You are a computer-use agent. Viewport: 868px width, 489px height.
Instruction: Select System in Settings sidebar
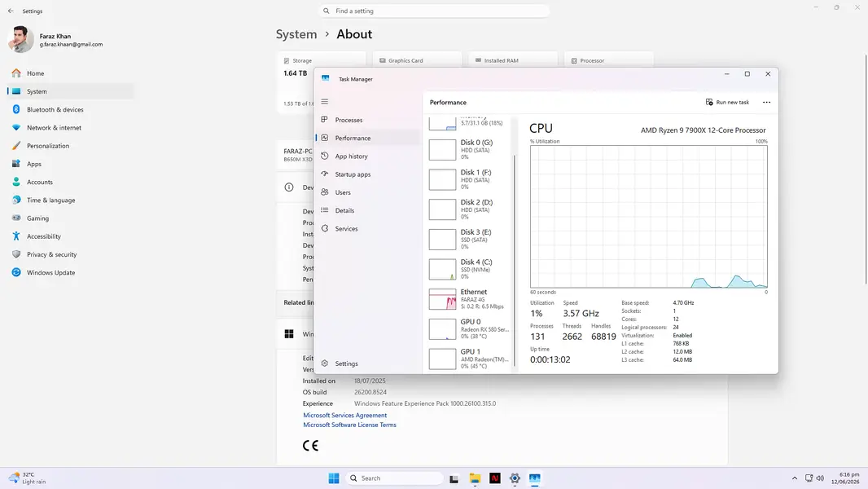coord(70,91)
